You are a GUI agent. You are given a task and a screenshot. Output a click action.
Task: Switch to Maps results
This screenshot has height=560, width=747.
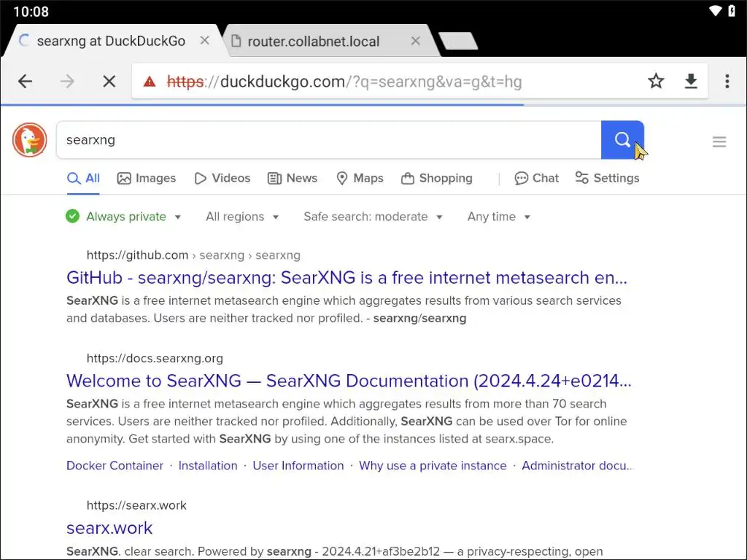[x=360, y=178]
